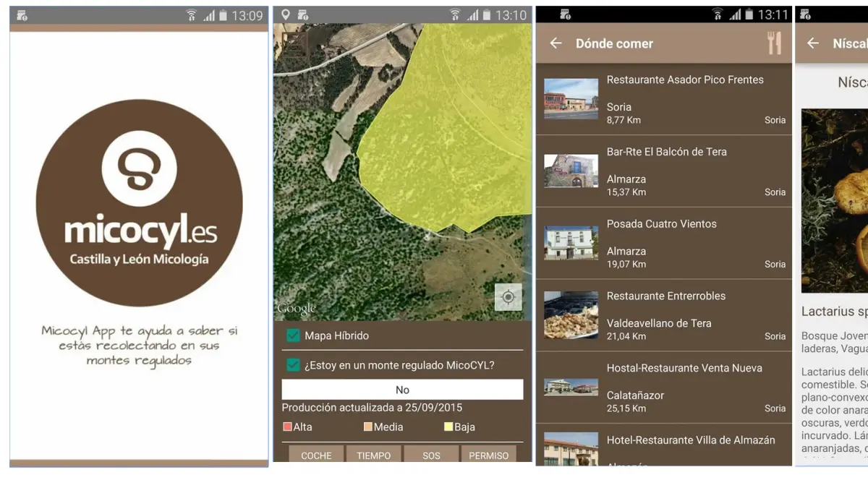
Task: Open the COCHE tab
Action: 316,455
